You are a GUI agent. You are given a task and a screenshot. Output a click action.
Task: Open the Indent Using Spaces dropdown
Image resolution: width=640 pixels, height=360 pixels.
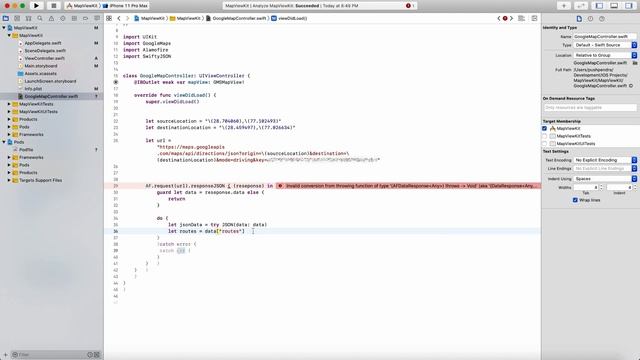605,179
